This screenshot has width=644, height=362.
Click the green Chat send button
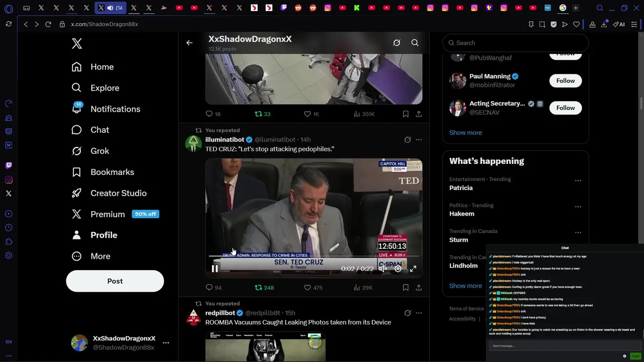pyautogui.click(x=635, y=356)
